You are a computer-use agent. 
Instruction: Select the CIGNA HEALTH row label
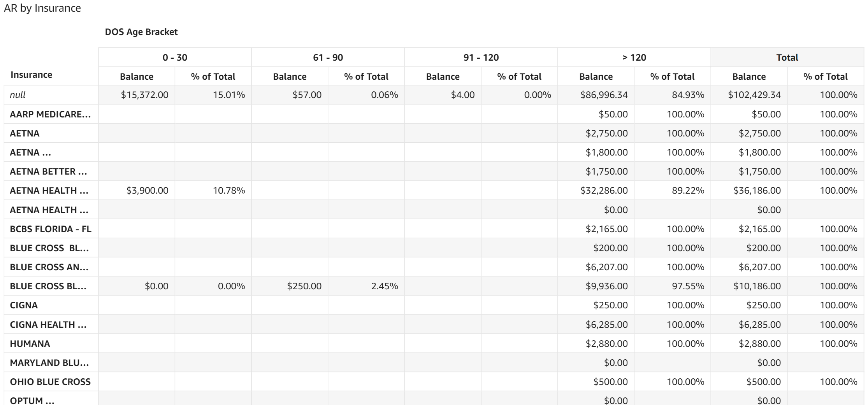pyautogui.click(x=48, y=325)
